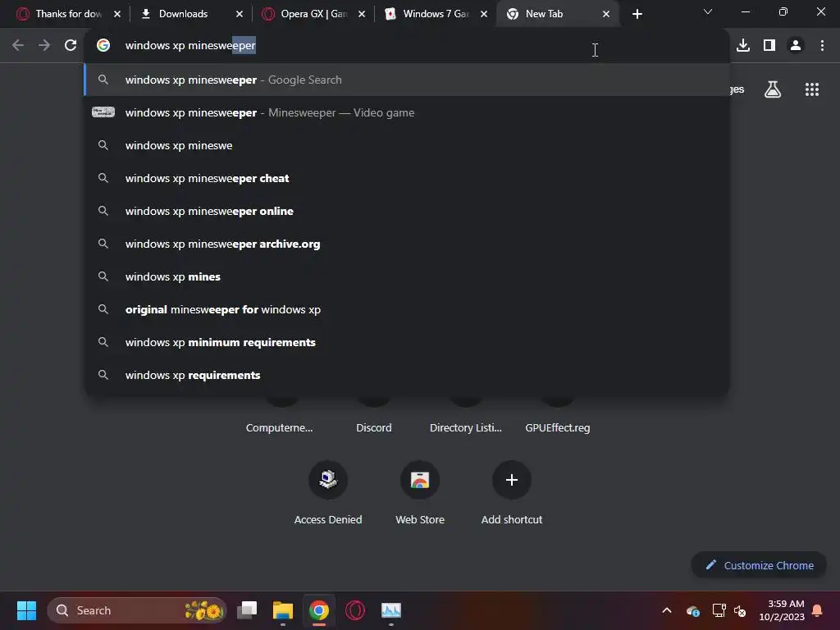Close the Thanks for downloading tab
The image size is (840, 630).
coord(117,14)
